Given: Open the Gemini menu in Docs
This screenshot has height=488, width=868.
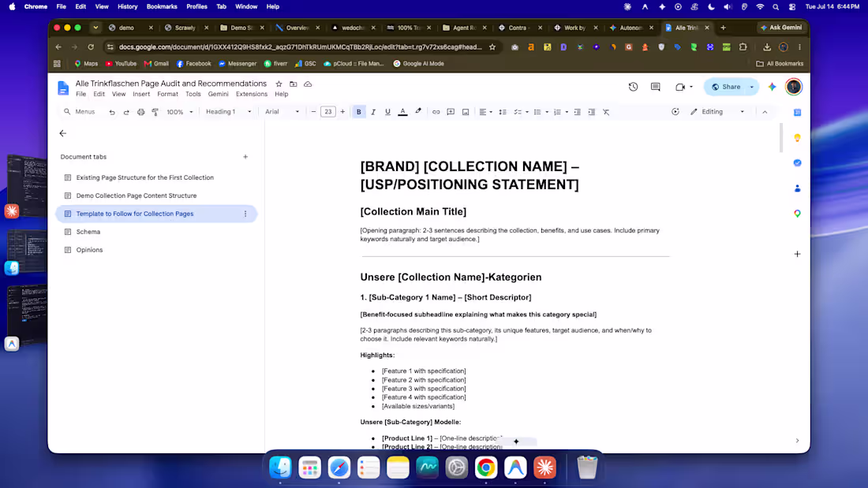Looking at the screenshot, I should tap(218, 94).
